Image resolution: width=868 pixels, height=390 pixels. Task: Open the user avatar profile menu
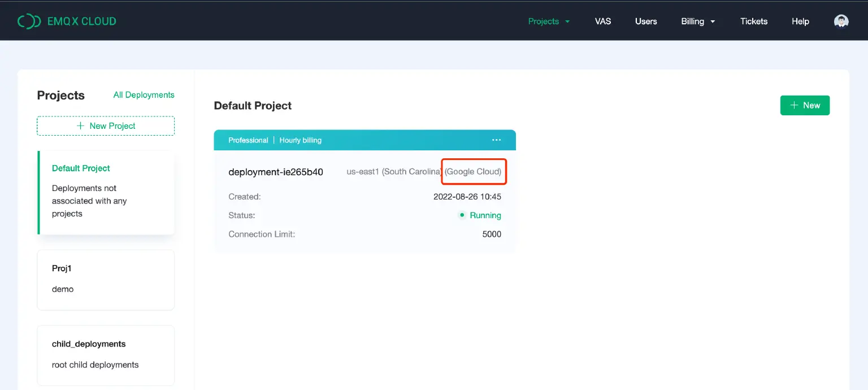[x=841, y=21]
